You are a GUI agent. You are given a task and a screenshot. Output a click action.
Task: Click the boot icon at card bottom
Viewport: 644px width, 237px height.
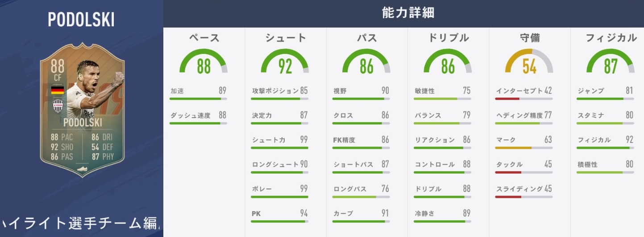pos(82,169)
